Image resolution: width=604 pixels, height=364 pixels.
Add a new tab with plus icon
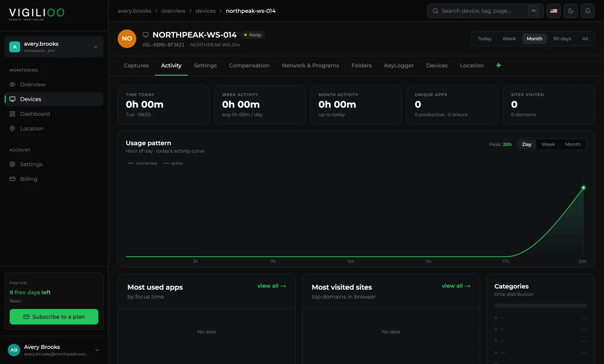point(498,65)
